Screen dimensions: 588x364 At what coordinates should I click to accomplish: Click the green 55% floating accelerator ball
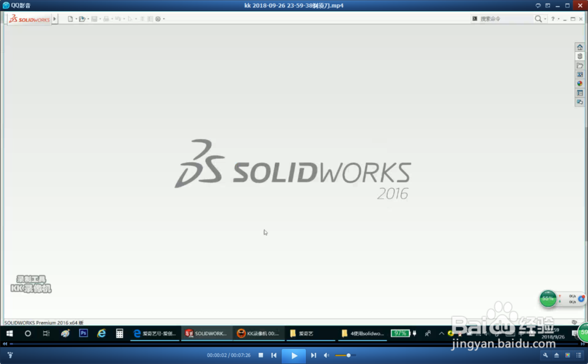(x=548, y=299)
